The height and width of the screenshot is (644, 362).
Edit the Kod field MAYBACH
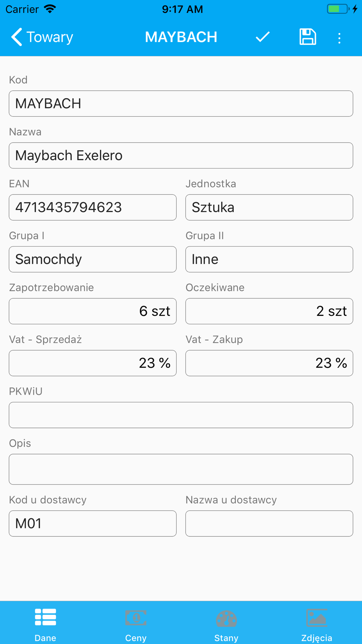click(181, 104)
